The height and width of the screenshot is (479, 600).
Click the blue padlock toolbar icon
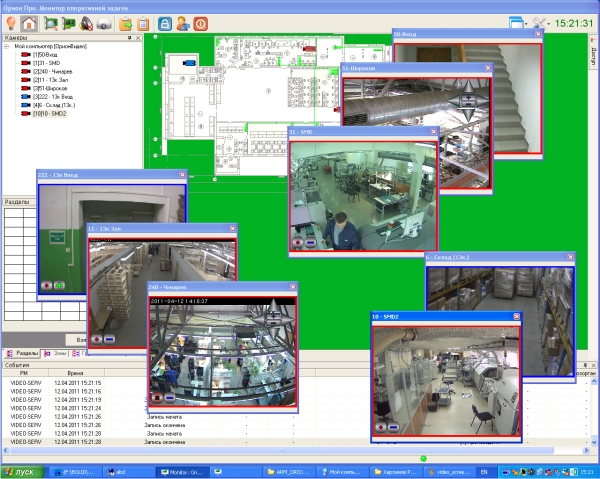click(x=165, y=22)
